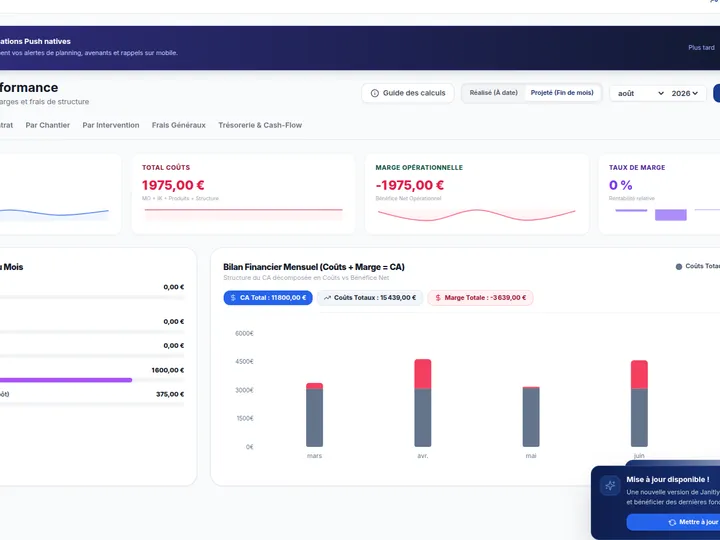Click the avr. bar in the chart

tap(423, 403)
